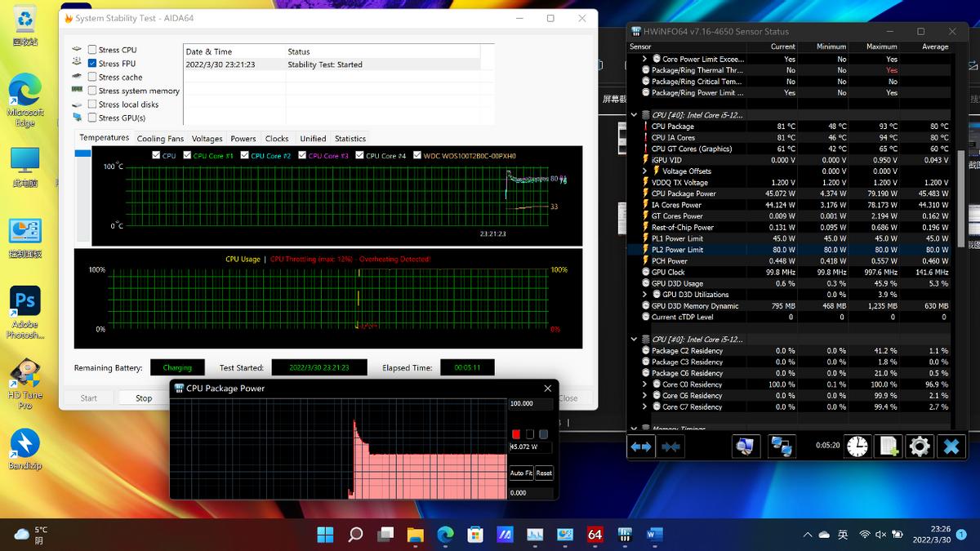This screenshot has width=980, height=551.
Task: Enable the Stress CPU checkbox
Action: coord(92,50)
